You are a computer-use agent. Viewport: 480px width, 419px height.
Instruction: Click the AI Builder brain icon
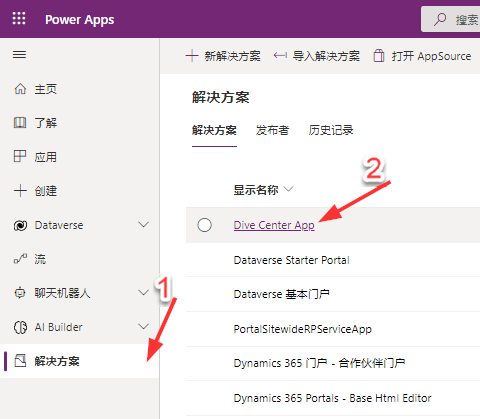20,327
